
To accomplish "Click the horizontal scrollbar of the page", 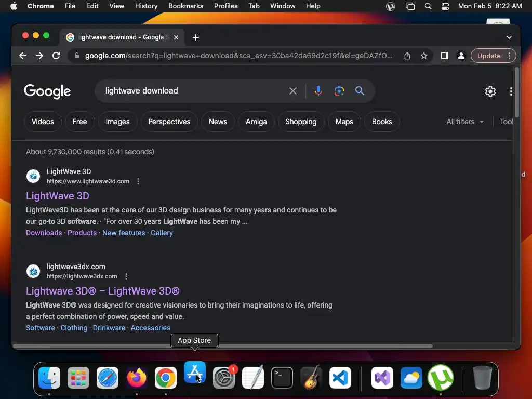I will coord(223,346).
